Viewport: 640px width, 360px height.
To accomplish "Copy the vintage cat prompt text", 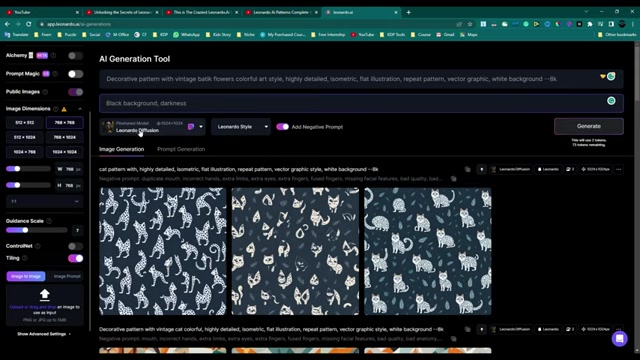I will click(x=468, y=329).
